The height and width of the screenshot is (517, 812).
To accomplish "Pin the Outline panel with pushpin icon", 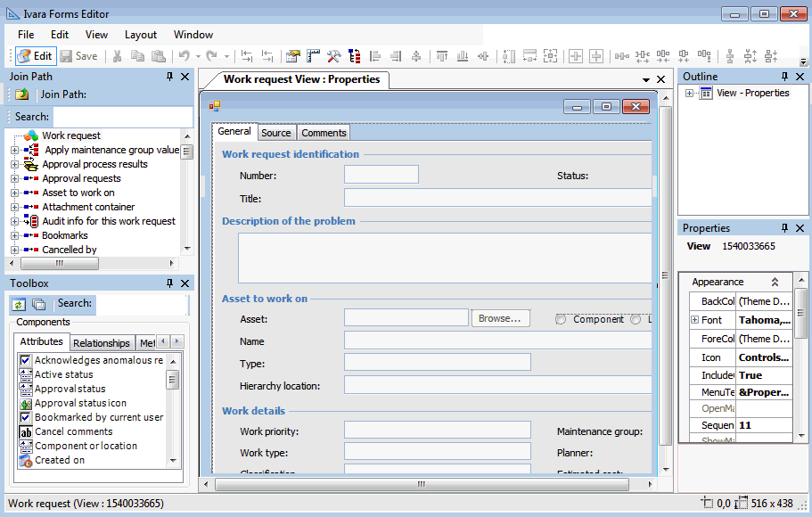I will point(785,77).
